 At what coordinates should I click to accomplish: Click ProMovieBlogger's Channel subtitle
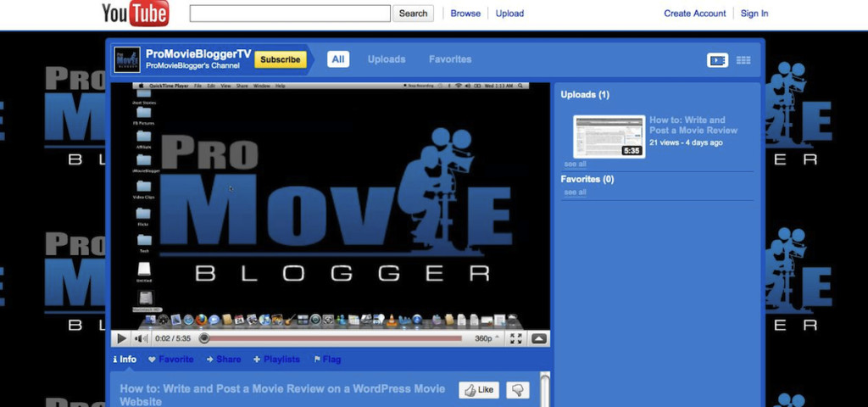pos(192,66)
